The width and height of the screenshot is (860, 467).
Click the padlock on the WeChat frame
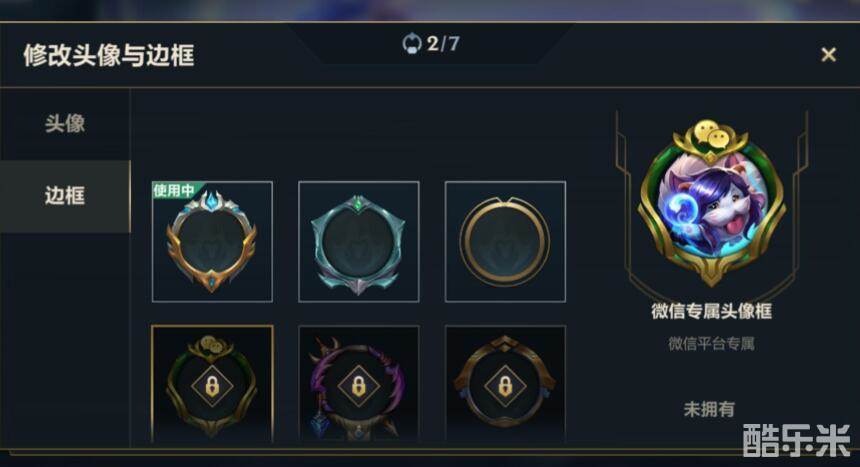click(212, 386)
